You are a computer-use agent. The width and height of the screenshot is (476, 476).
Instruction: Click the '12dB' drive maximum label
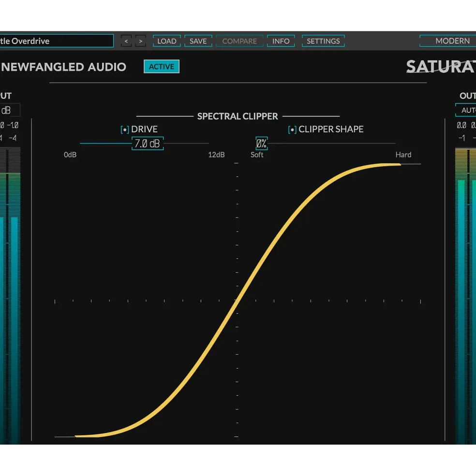click(x=216, y=155)
